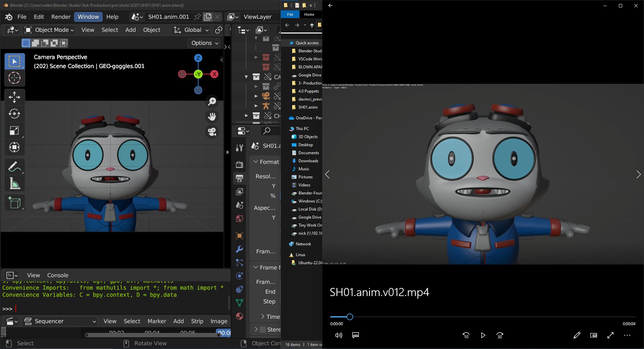Toggle the camera view icon in viewport

pyautogui.click(x=212, y=131)
